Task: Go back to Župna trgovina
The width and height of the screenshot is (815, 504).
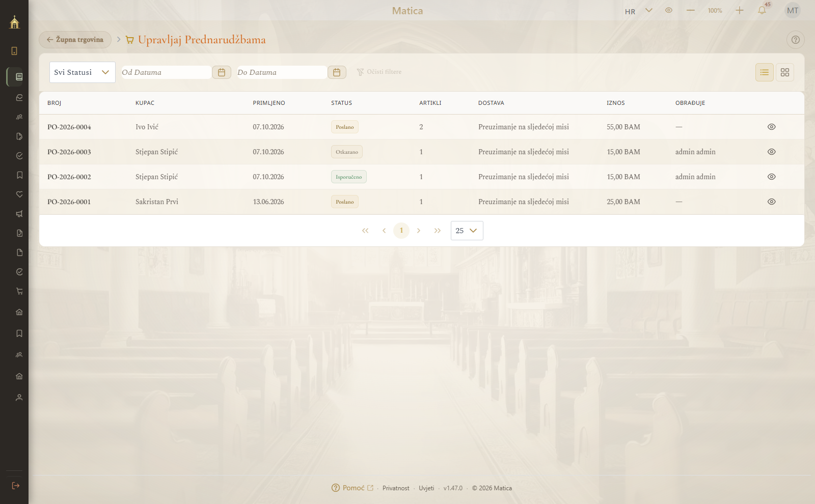Action: click(x=75, y=40)
